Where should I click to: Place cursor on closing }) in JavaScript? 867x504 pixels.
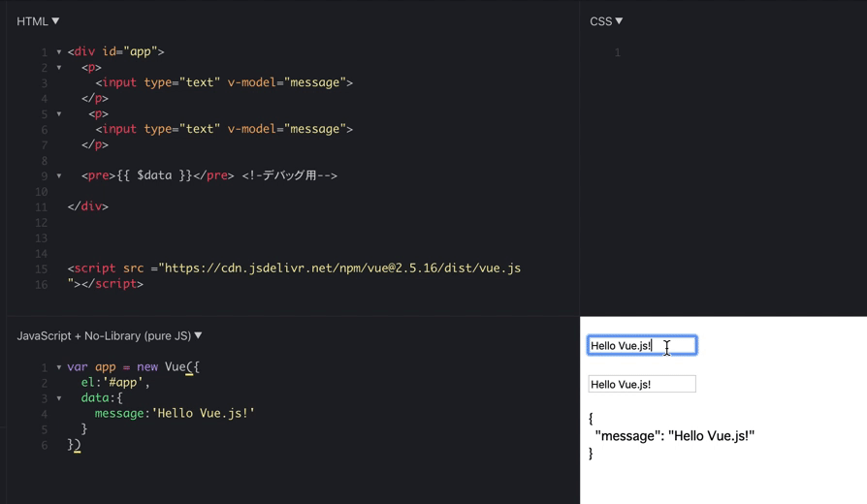coord(74,444)
